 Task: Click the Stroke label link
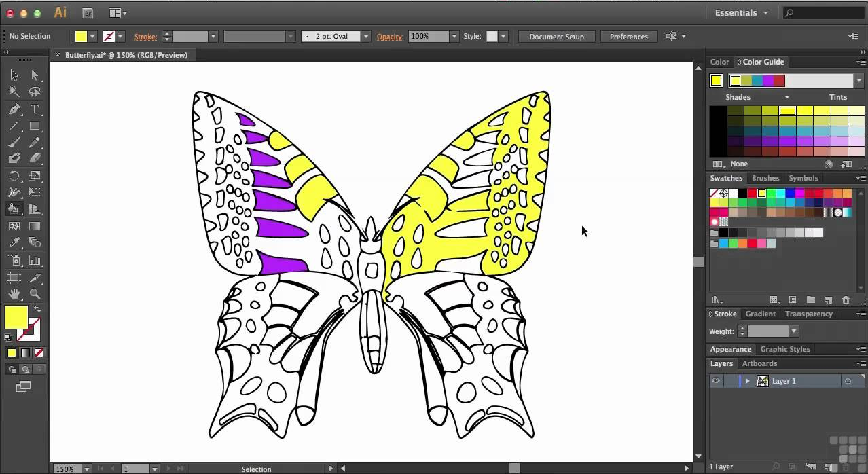pos(145,37)
